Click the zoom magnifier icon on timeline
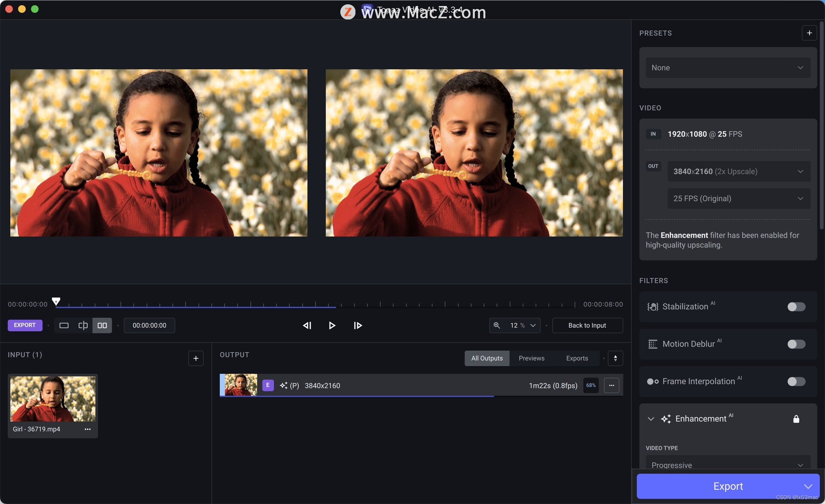Viewport: 825px width, 504px height. pos(497,325)
